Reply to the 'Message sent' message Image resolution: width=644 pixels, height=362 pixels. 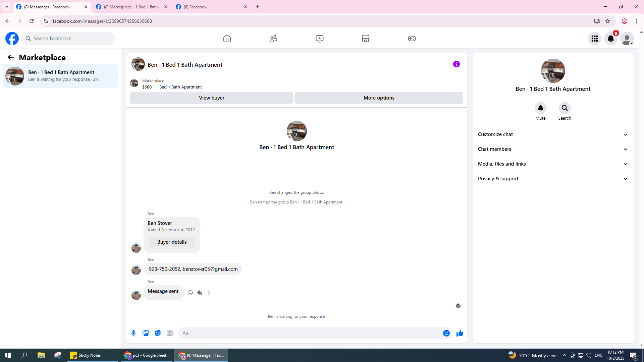pos(200,293)
